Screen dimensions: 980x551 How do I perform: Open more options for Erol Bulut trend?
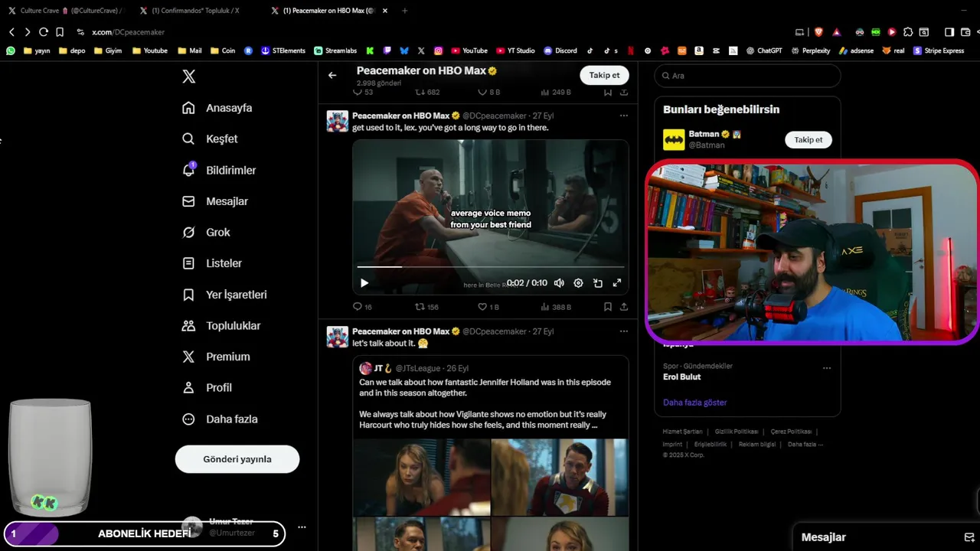tap(826, 368)
